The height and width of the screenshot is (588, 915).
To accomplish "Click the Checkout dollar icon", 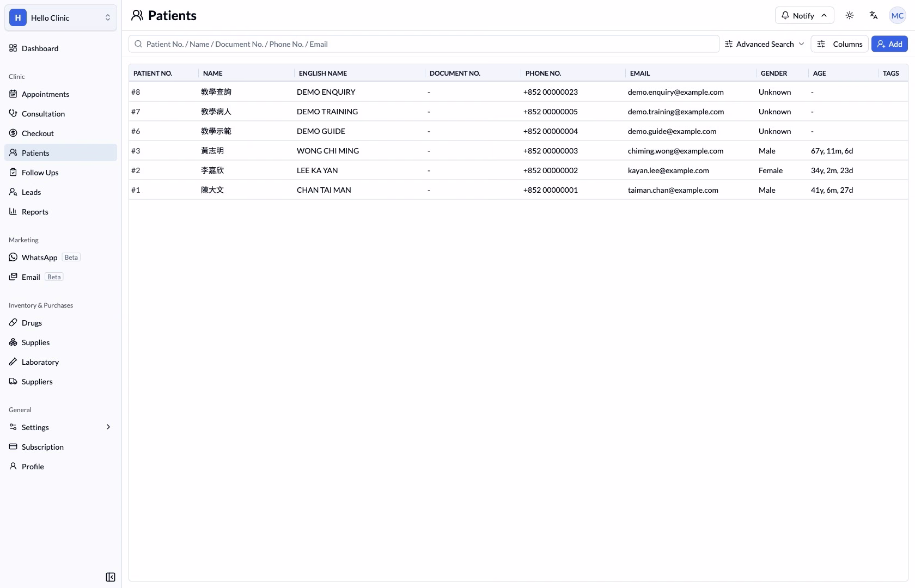I will 13,133.
